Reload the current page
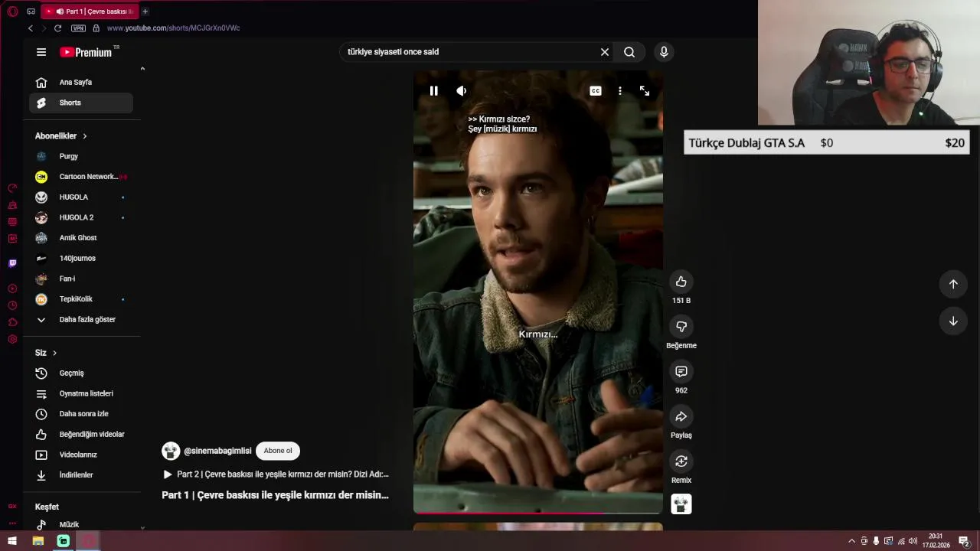The height and width of the screenshot is (551, 980). (57, 28)
